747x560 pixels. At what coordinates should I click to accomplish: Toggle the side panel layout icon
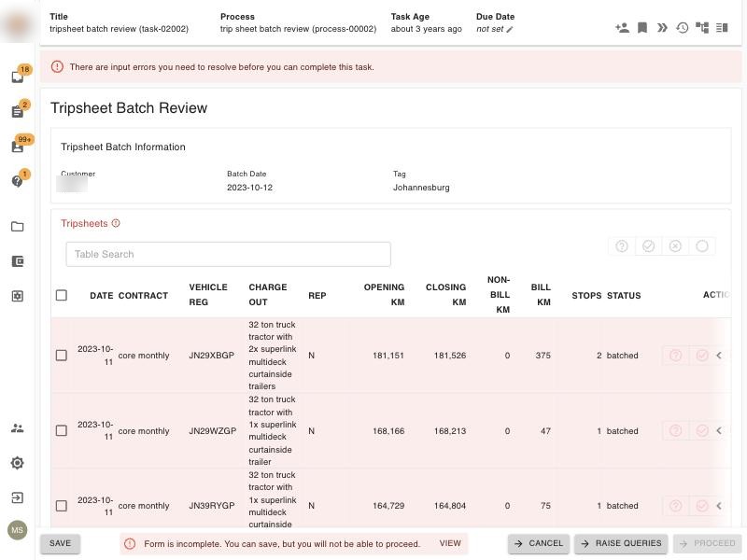coord(722,28)
